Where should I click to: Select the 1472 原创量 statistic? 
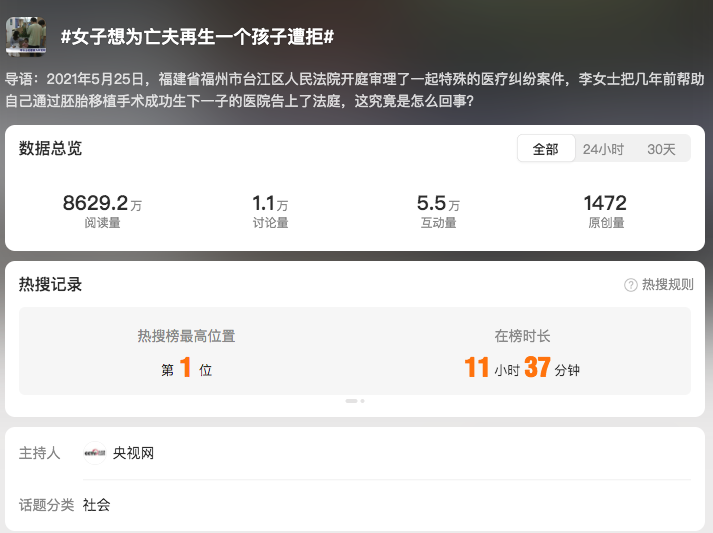[x=605, y=211]
